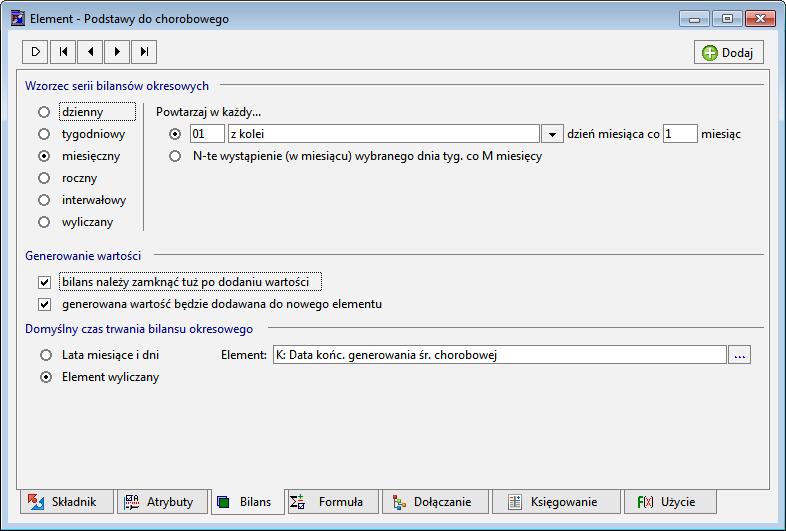786x531 pixels.
Task: Uncheck 'bilans należy zamknąć tuż po dodaniu wartości'
Action: 45,282
